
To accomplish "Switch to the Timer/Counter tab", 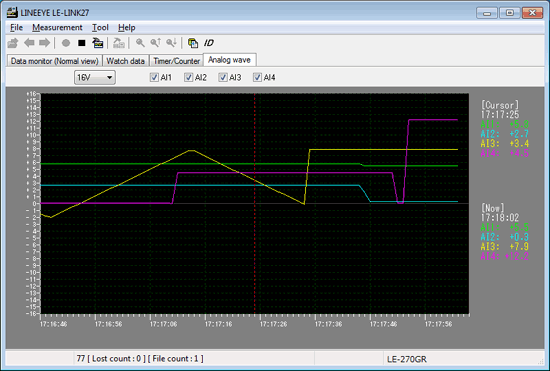I will pyautogui.click(x=176, y=61).
